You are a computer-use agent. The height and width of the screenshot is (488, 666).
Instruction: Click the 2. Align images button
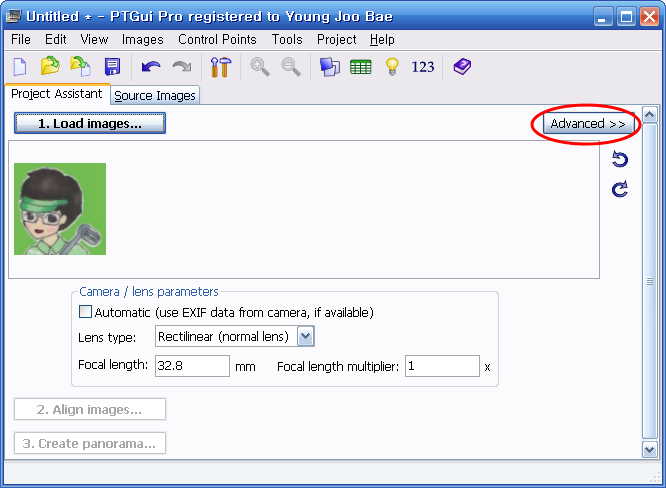[x=90, y=409]
